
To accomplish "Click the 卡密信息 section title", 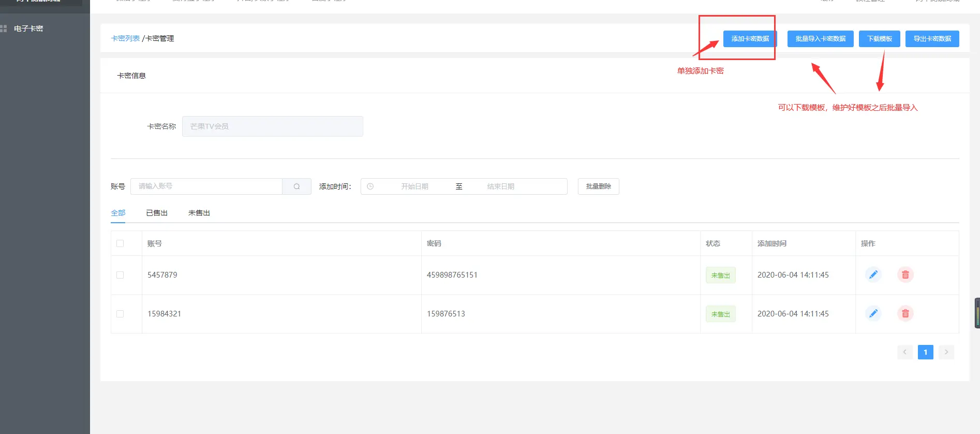I will click(x=131, y=76).
